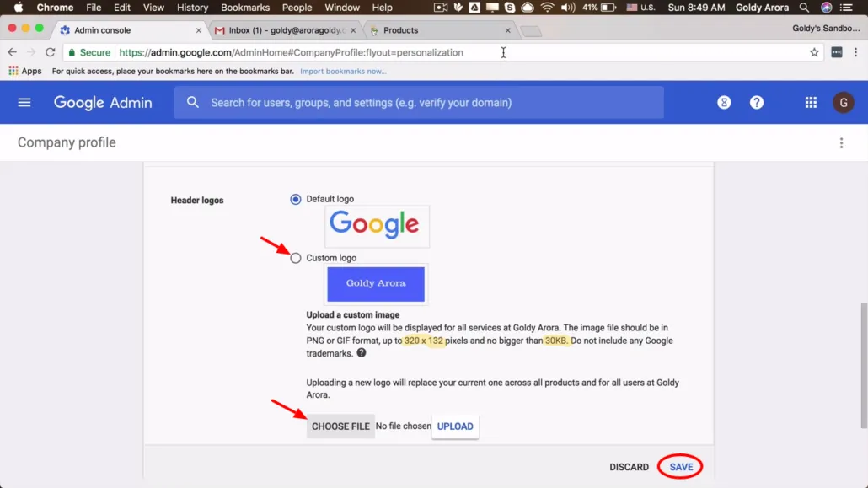
Task: Open the Help question mark icon
Action: click(x=757, y=103)
